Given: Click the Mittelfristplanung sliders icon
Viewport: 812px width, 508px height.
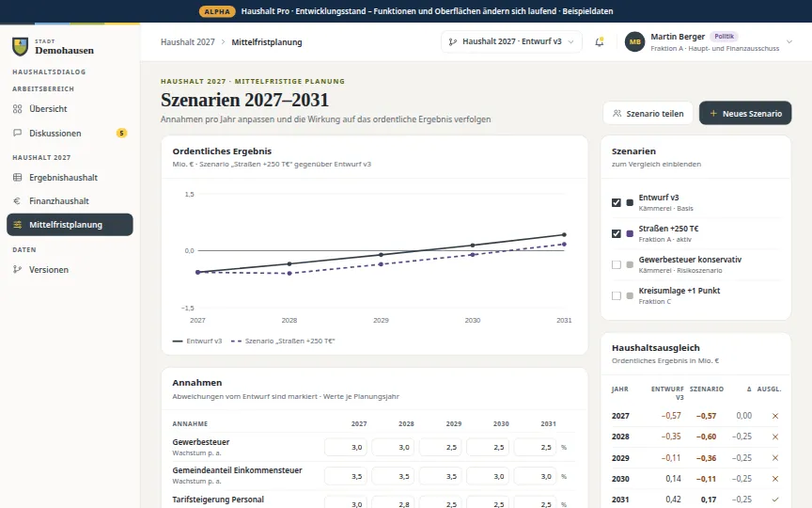Looking at the screenshot, I should (x=18, y=225).
